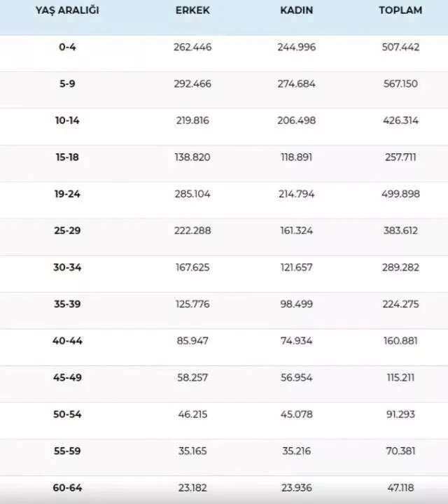Viewport: 448px width, 504px height.
Task: Click the ERKEK column header
Action: pos(192,10)
